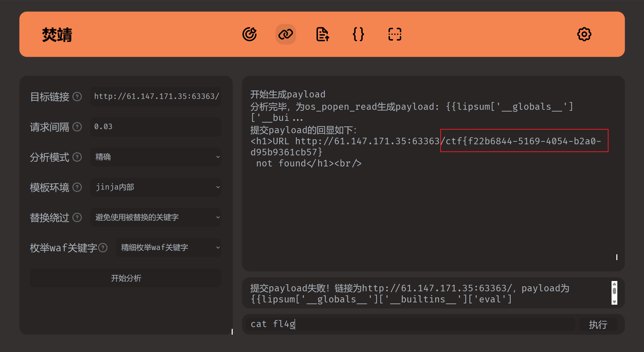Click the 执行 button
The height and width of the screenshot is (352, 644).
pyautogui.click(x=598, y=325)
